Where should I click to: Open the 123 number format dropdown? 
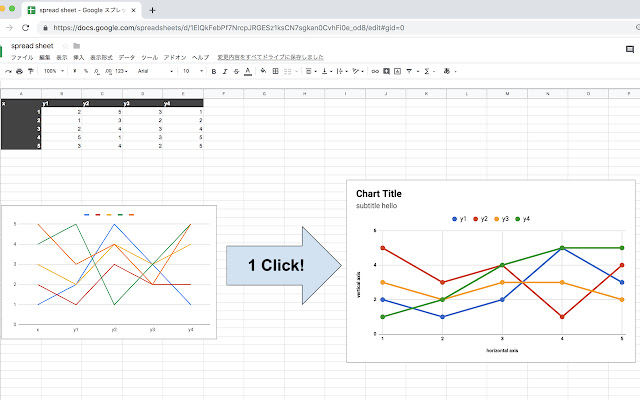pyautogui.click(x=121, y=71)
